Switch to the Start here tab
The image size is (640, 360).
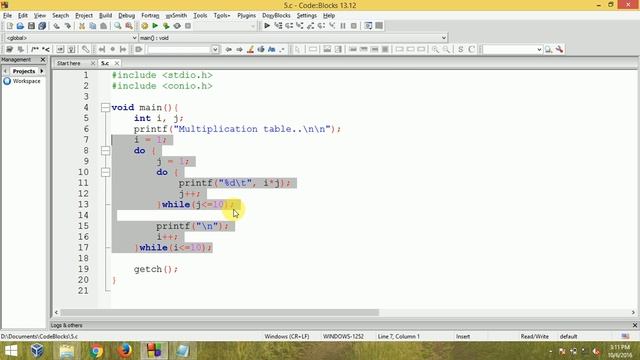coord(69,63)
